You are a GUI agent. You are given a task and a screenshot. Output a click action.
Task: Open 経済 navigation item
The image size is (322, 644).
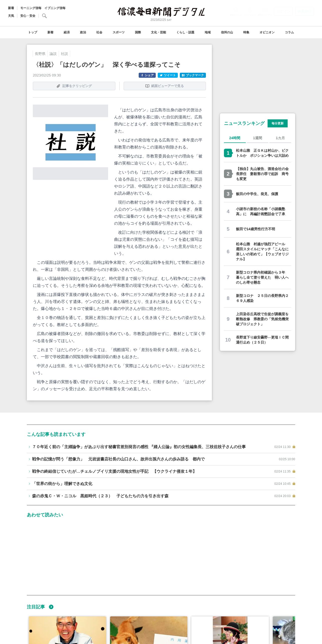click(67, 32)
